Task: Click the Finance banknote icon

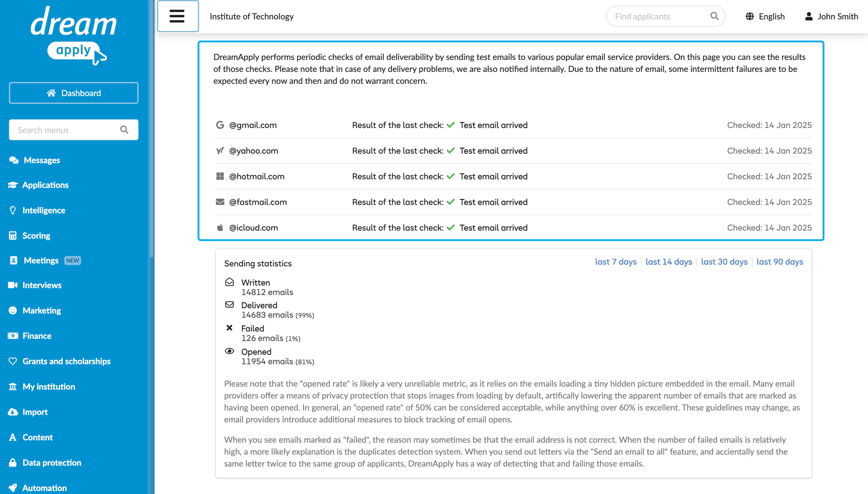Action: 13,336
